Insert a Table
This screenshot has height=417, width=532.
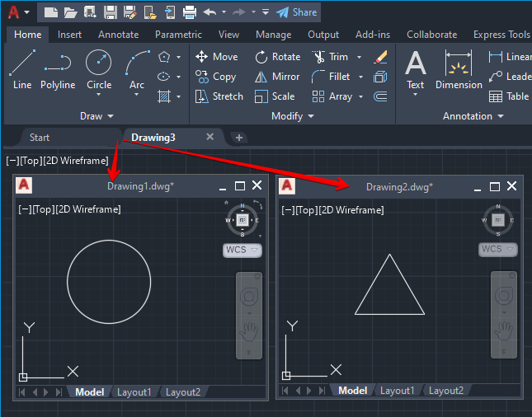[509, 96]
